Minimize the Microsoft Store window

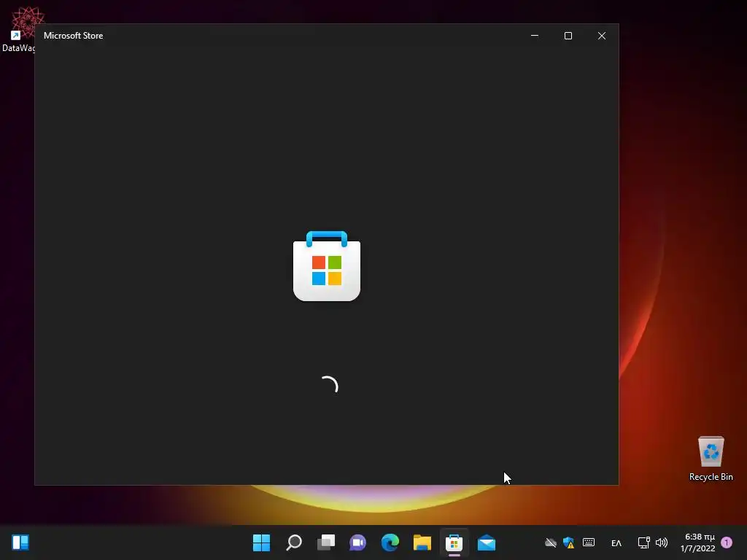click(535, 36)
